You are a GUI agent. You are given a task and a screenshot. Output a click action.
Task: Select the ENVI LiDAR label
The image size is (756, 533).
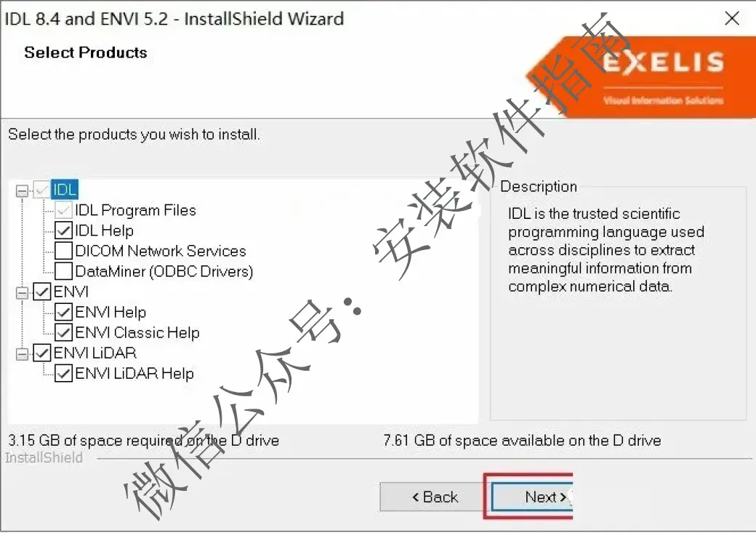(95, 353)
